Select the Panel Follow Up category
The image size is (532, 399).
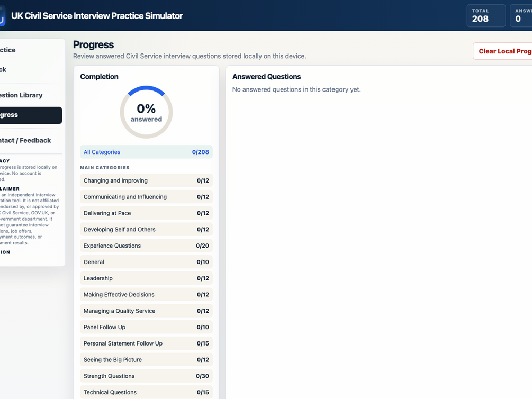pyautogui.click(x=146, y=327)
